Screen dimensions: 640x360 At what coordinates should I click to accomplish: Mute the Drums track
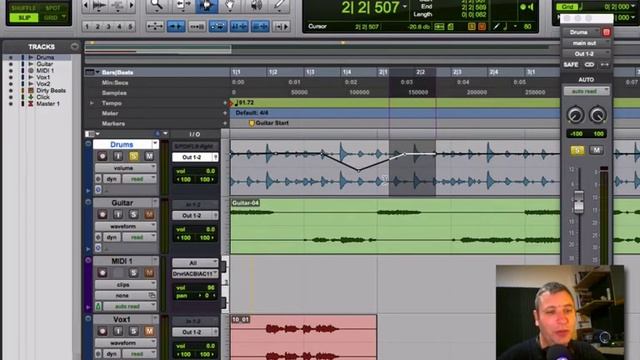click(x=149, y=156)
